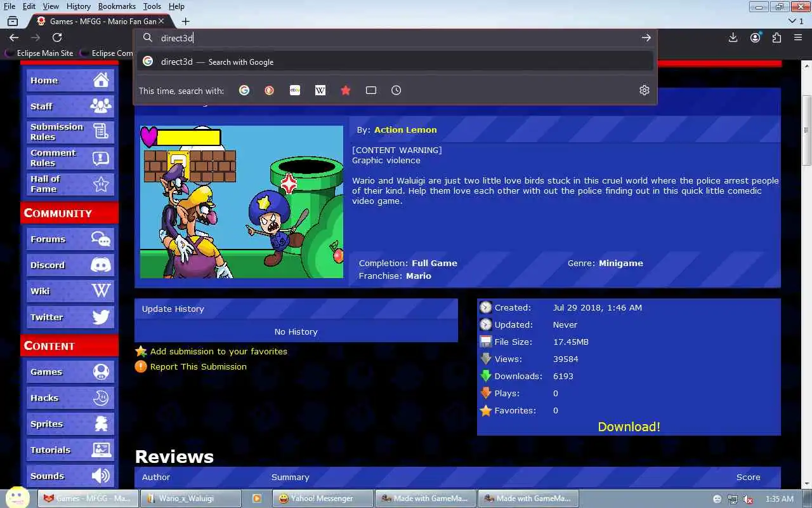Click the page vertical scrollbar thumb
Viewport: 812px width, 508px height.
click(x=806, y=130)
